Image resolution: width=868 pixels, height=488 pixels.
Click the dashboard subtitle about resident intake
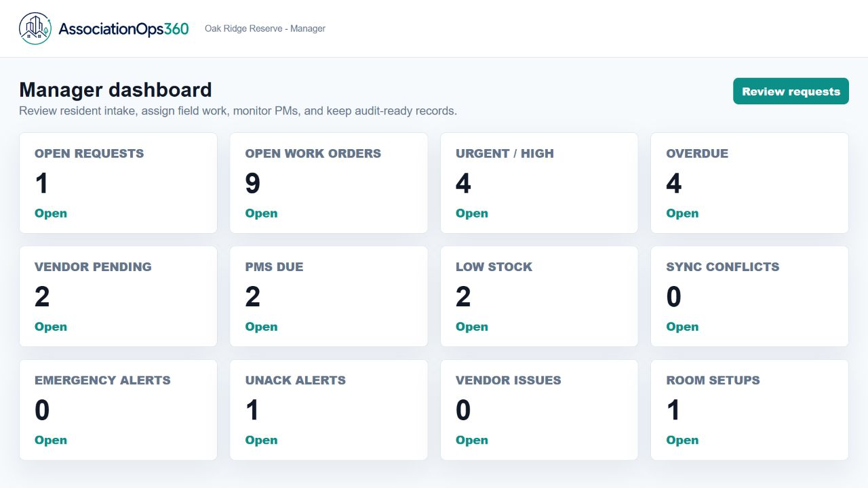coord(238,110)
